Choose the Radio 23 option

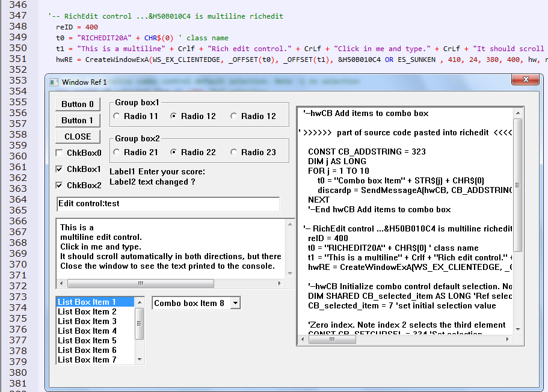[234, 152]
